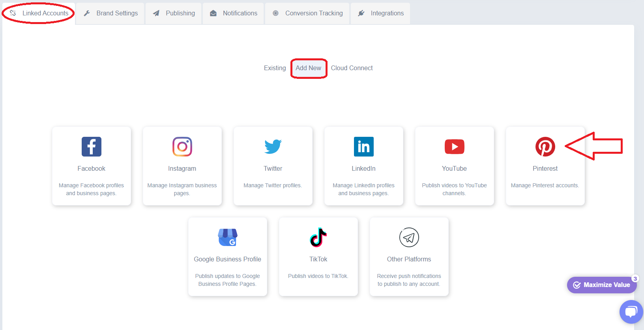Open the chat bubble support widget

click(x=631, y=312)
